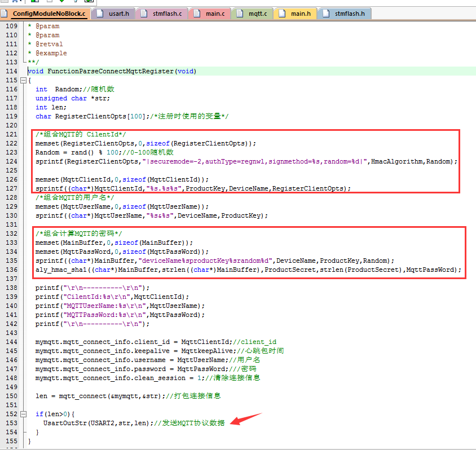Image resolution: width=476 pixels, height=450 pixels.
Task: Click the '/*组合MQTT的用户名*/' comment
Action: pyautogui.click(x=74, y=197)
